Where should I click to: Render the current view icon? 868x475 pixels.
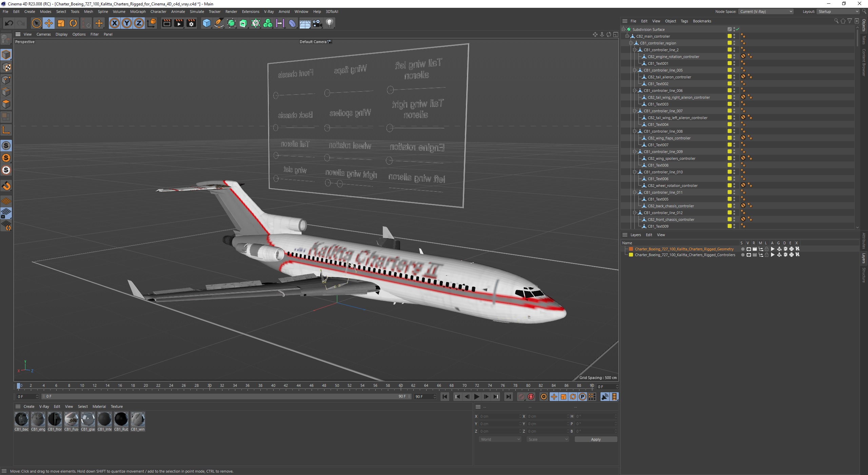(166, 23)
